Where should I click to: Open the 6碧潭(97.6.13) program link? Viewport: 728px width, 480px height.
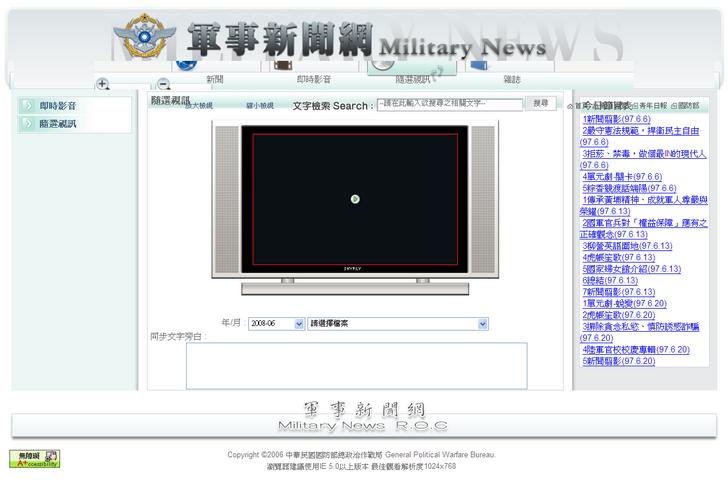click(x=610, y=281)
